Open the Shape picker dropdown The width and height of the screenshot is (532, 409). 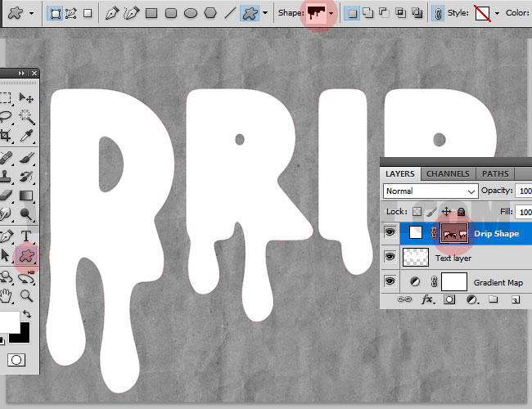click(x=331, y=14)
